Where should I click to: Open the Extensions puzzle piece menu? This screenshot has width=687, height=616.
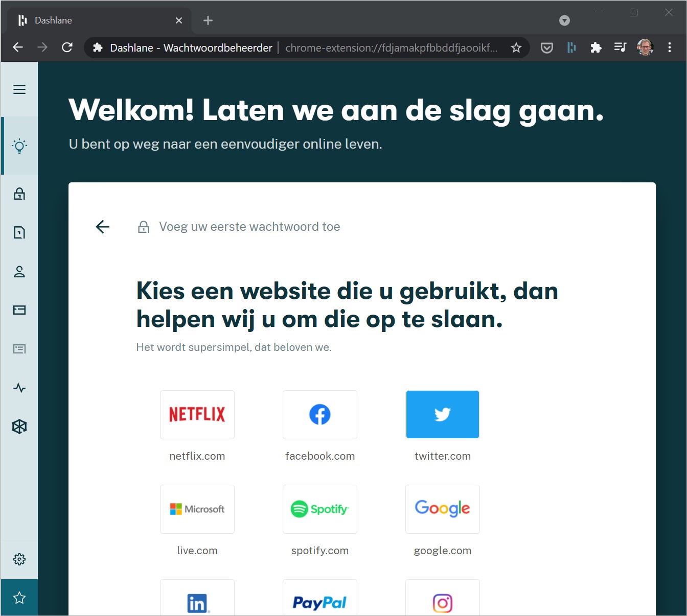596,48
